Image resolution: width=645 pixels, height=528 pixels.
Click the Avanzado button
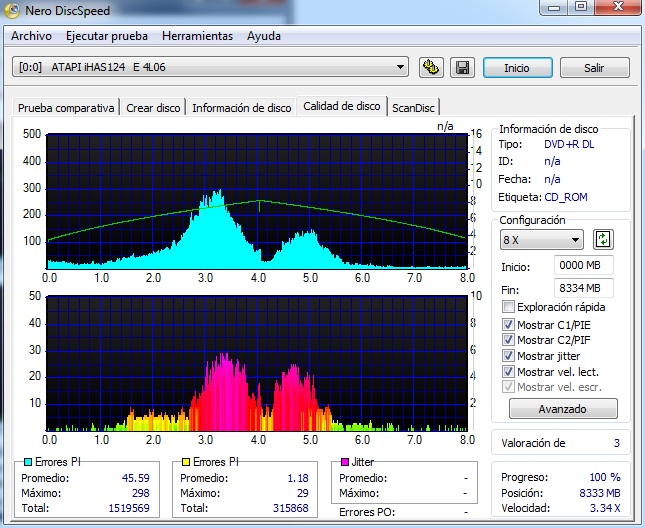pos(563,408)
